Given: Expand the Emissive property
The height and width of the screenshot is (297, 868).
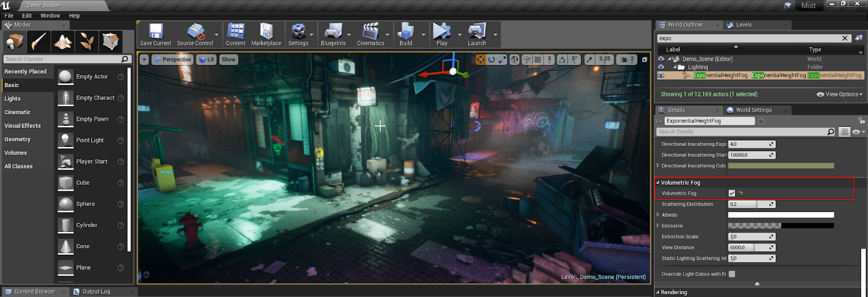Looking at the screenshot, I should tap(658, 225).
